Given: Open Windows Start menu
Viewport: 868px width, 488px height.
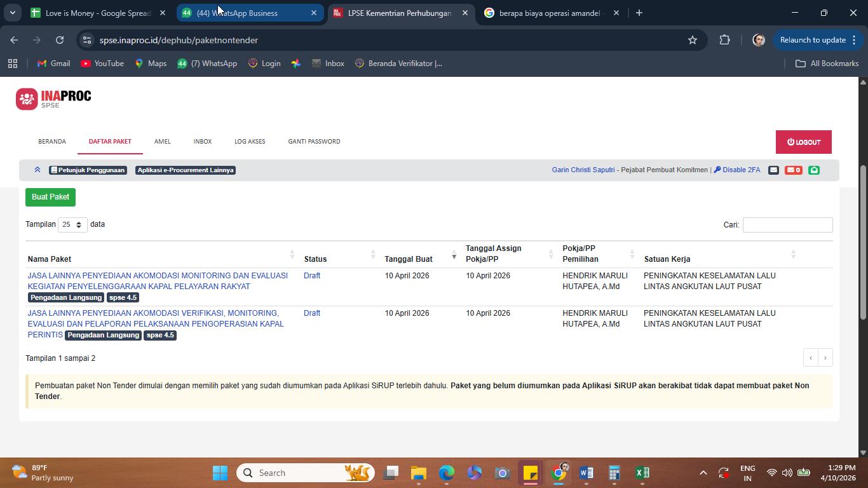Looking at the screenshot, I should pos(220,473).
